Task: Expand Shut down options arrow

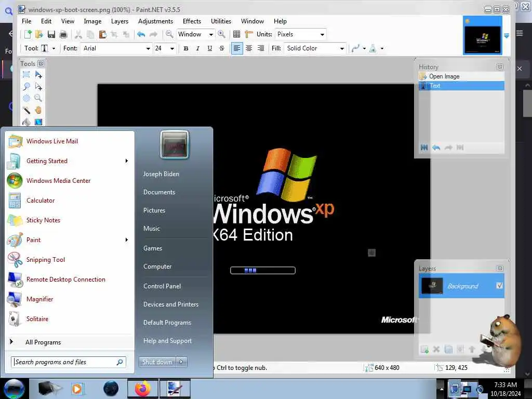Action: tap(181, 362)
